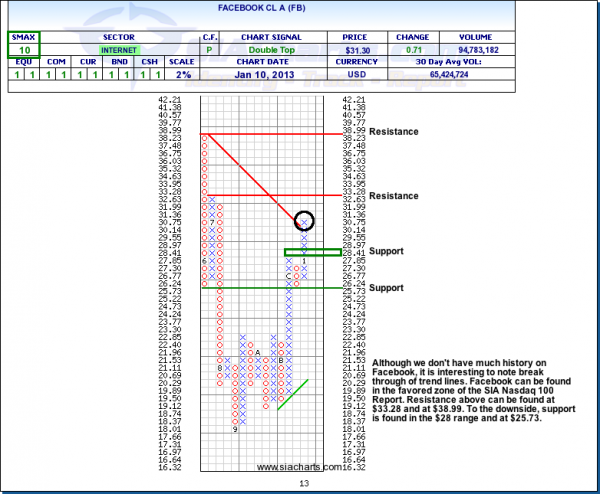Open the www.siacharts.com link
600x494 pixels.
(x=299, y=467)
